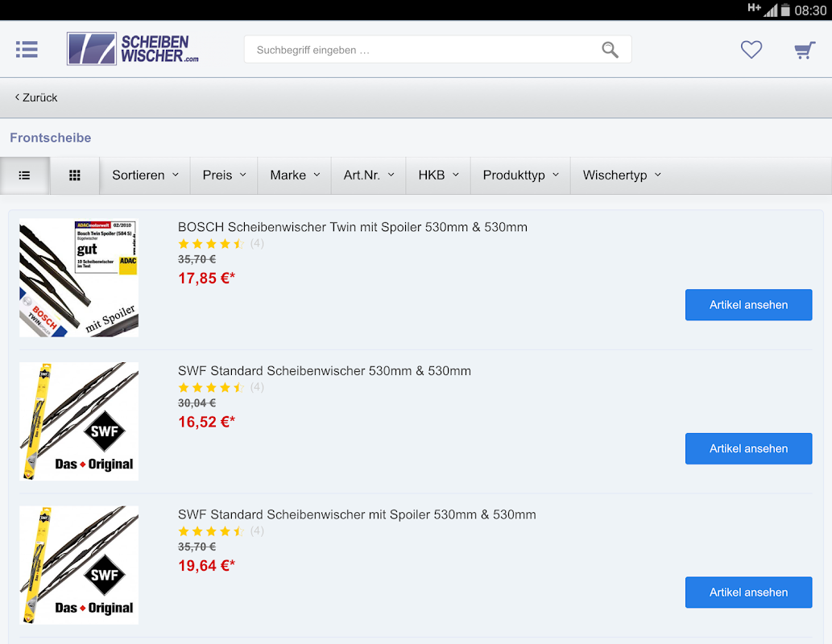Click the Scheibenwischer.com logo
Viewport: 832px width, 644px height.
click(x=133, y=49)
